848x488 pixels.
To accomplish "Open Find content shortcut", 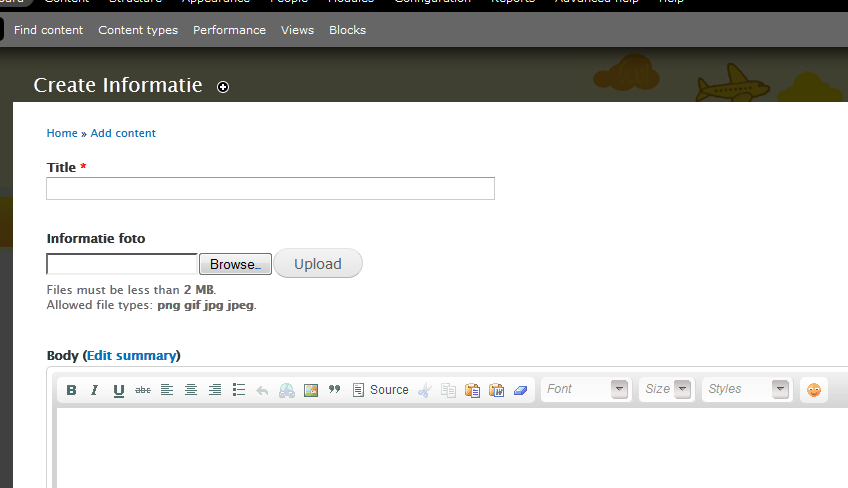I will click(48, 30).
